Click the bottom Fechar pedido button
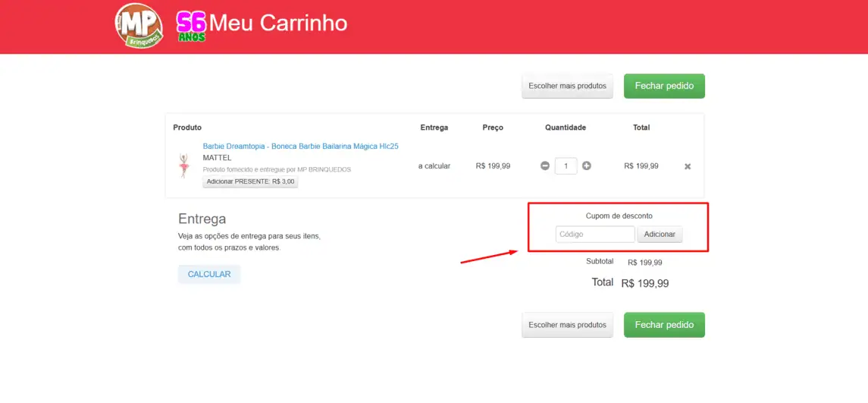 (664, 325)
